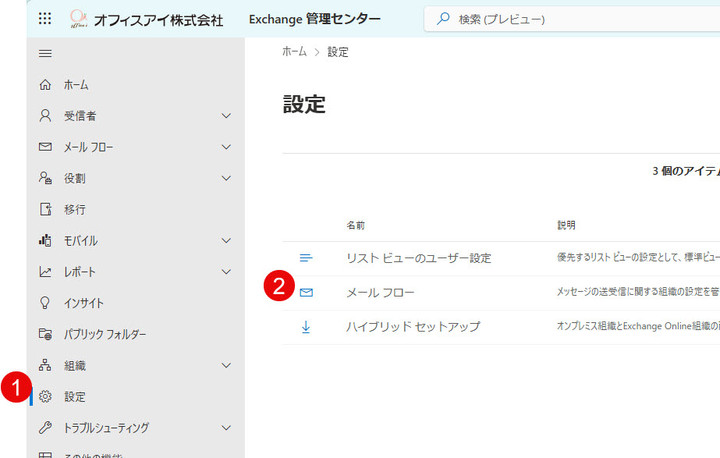
Task: Click the オフィスアイ株式会社 organization name
Action: (158, 20)
